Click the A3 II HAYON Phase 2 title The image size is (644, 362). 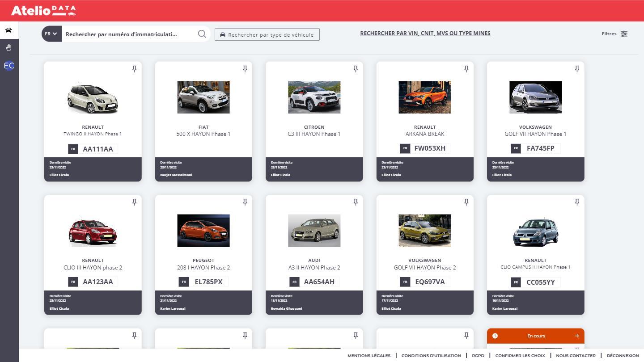(314, 268)
